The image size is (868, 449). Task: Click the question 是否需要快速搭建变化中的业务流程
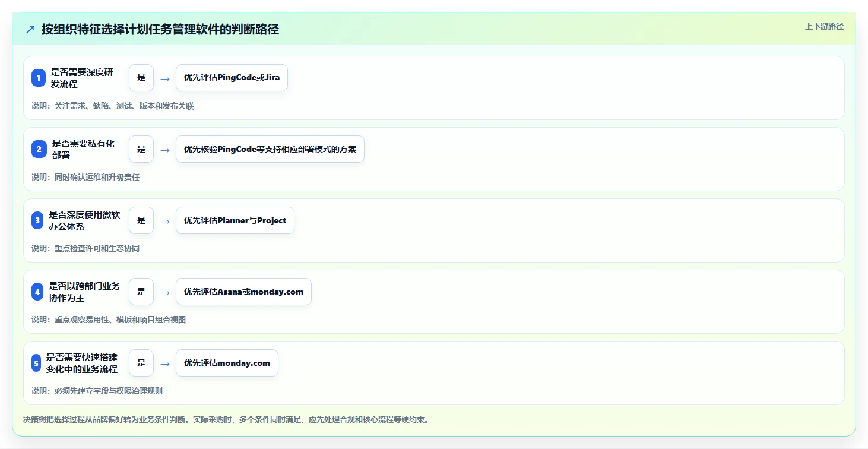(82, 363)
